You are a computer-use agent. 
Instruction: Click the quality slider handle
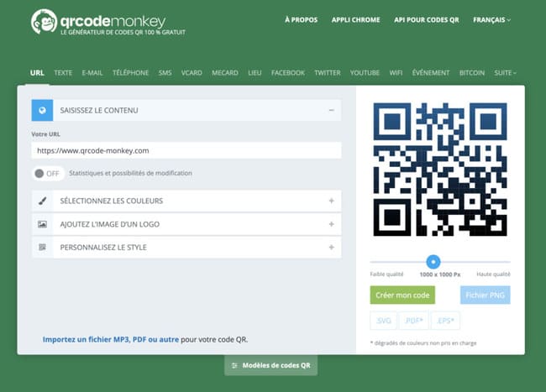coord(433,262)
